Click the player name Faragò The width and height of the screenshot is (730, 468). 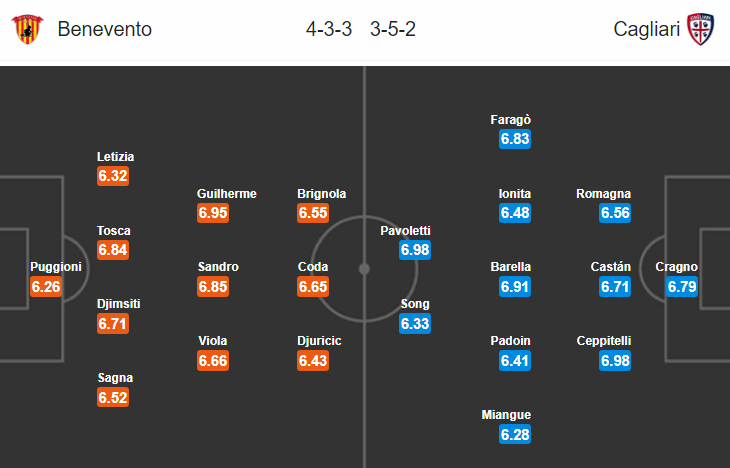(x=511, y=120)
